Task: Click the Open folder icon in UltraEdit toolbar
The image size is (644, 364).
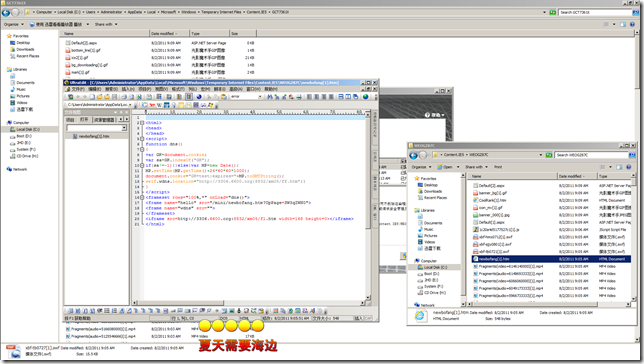Action: coord(99,97)
